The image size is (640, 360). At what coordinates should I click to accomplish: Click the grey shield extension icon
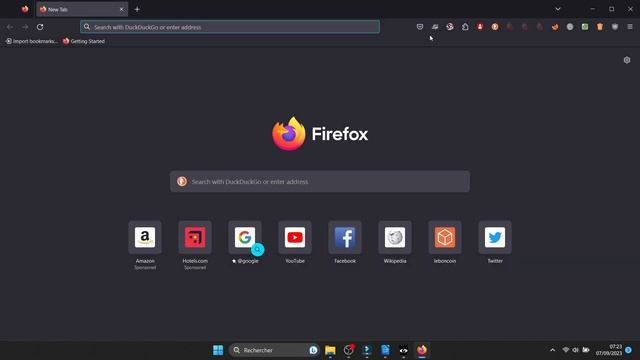(615, 27)
